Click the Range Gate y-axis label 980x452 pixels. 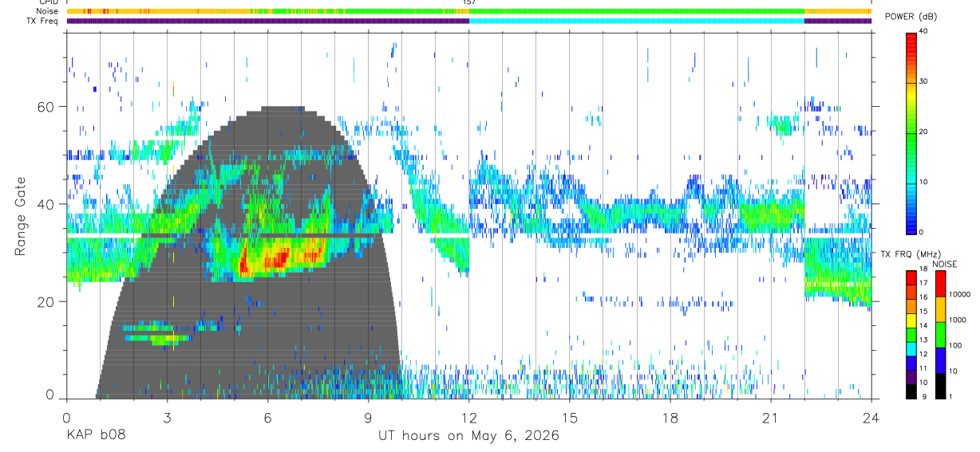[x=19, y=216]
